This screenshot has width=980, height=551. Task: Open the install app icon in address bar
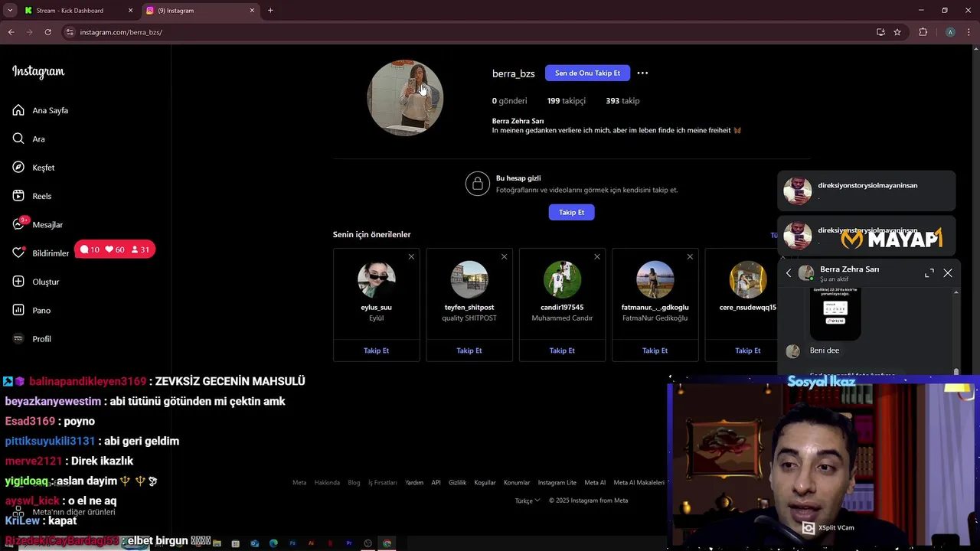pyautogui.click(x=880, y=32)
